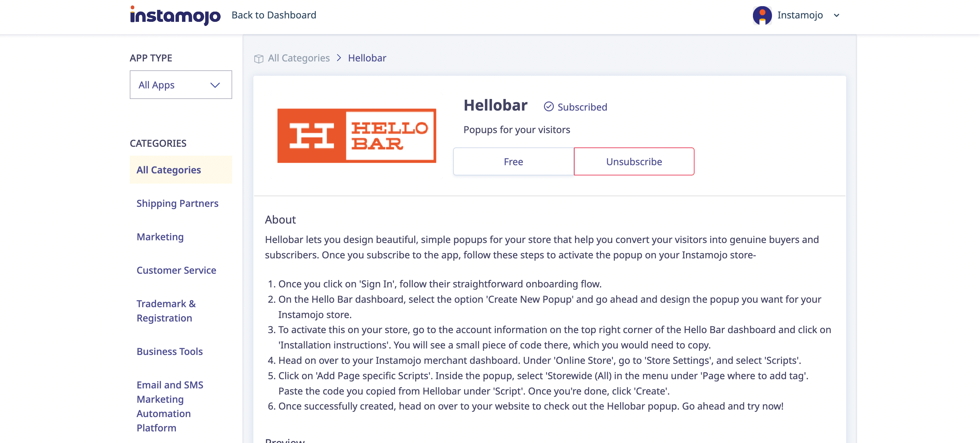Open Email and SMS Marketing Automation category
The image size is (980, 443).
click(x=170, y=406)
